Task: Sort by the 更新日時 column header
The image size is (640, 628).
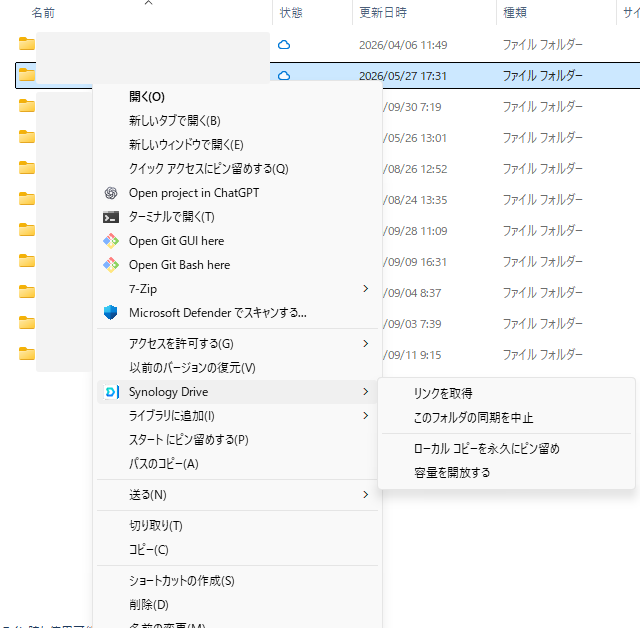Action: (383, 13)
